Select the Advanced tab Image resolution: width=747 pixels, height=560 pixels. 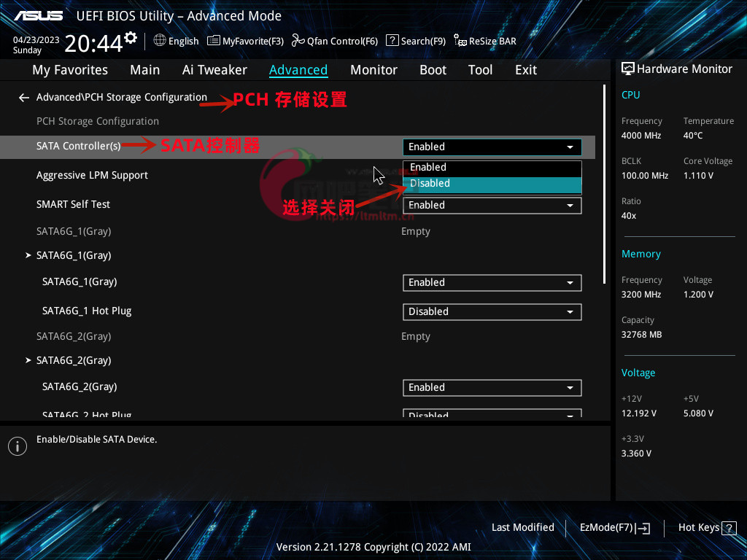click(x=298, y=70)
